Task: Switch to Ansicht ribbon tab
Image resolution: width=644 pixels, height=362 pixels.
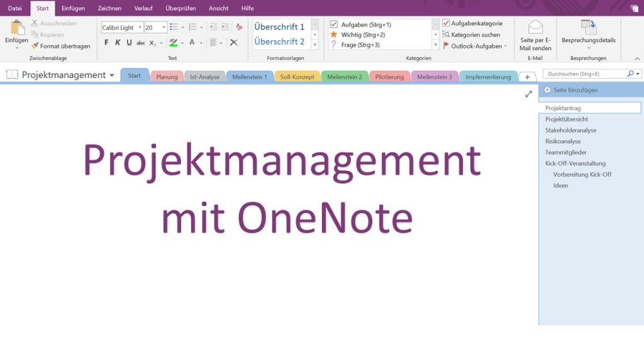Action: coord(218,8)
